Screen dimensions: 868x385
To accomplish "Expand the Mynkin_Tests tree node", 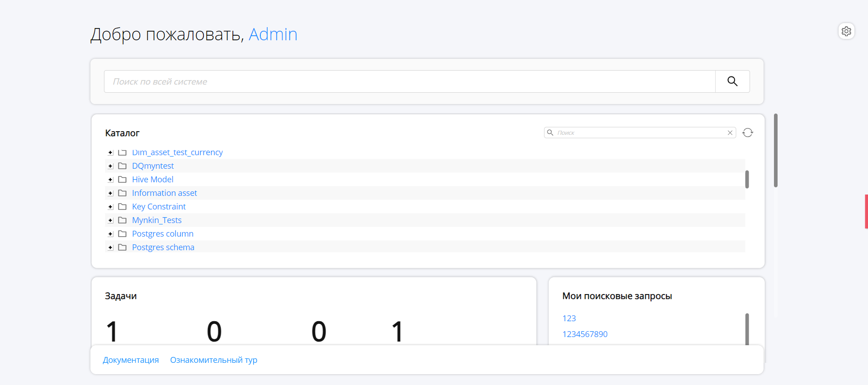I will [x=110, y=220].
